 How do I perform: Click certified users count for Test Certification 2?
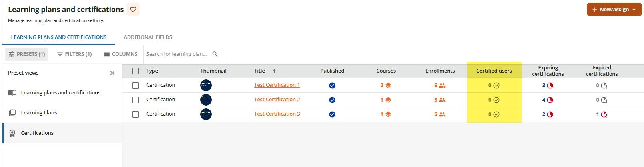494,100
